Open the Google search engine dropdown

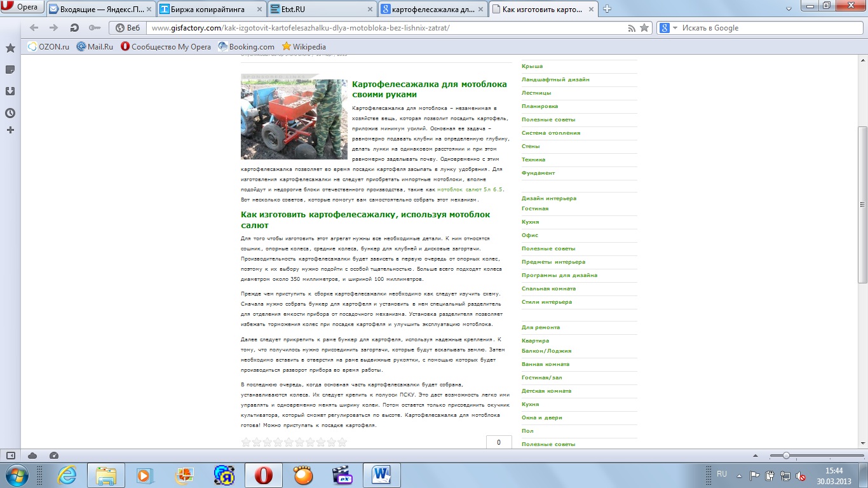[668, 28]
